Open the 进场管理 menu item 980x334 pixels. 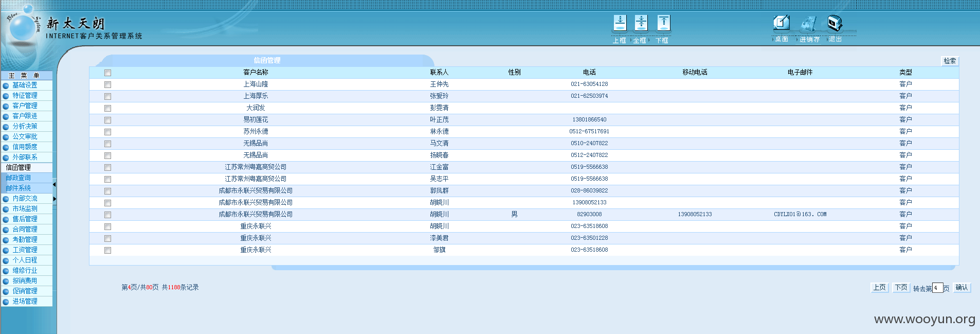tap(25, 301)
